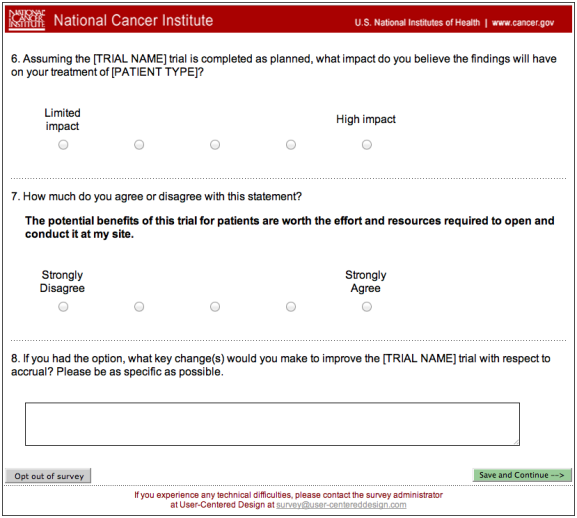
Task: Choose fourth radio option in question 7
Action: (x=291, y=306)
